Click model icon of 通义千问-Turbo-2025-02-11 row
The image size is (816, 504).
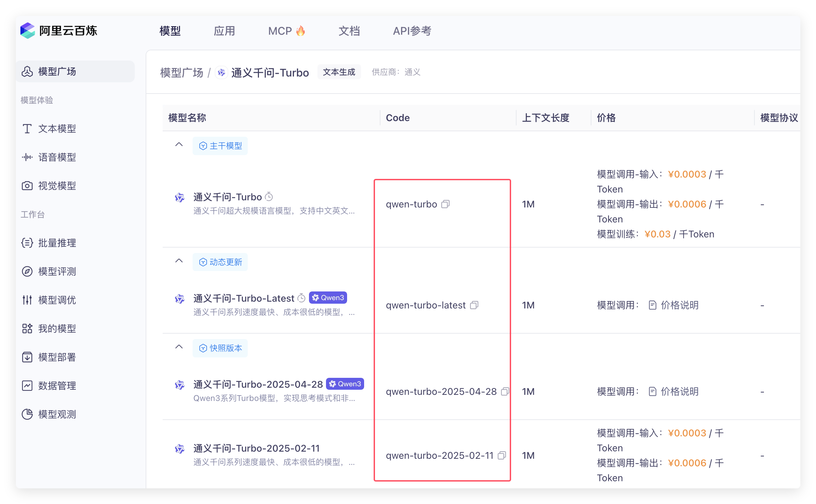coord(180,449)
